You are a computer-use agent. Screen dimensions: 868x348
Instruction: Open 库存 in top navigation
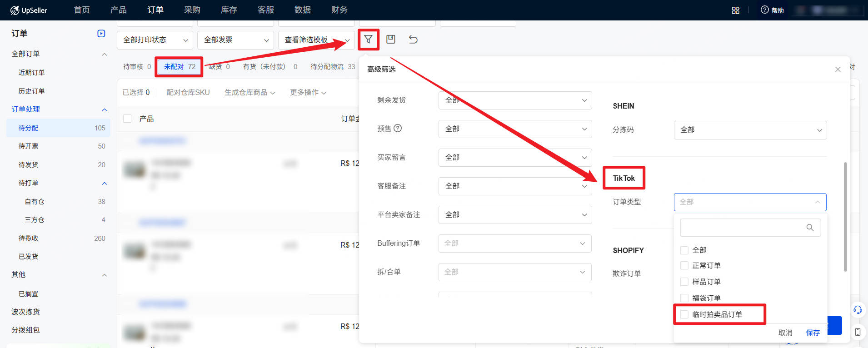pyautogui.click(x=229, y=10)
